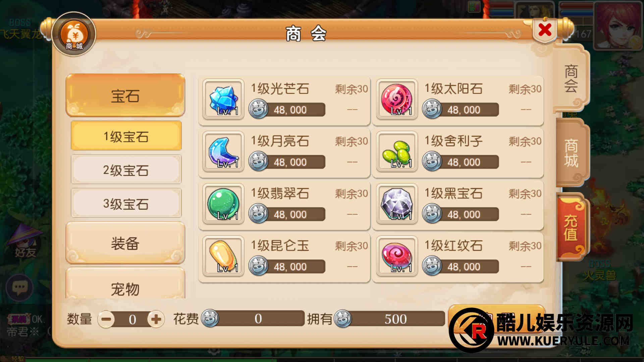Expand the 宠物 category
This screenshot has height=362, width=644.
125,284
